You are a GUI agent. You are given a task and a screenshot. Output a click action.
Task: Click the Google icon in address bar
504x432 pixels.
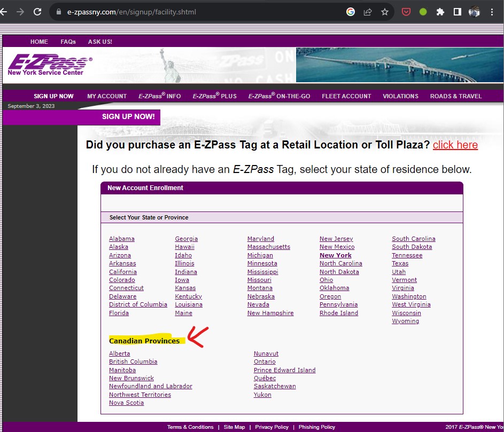click(351, 12)
